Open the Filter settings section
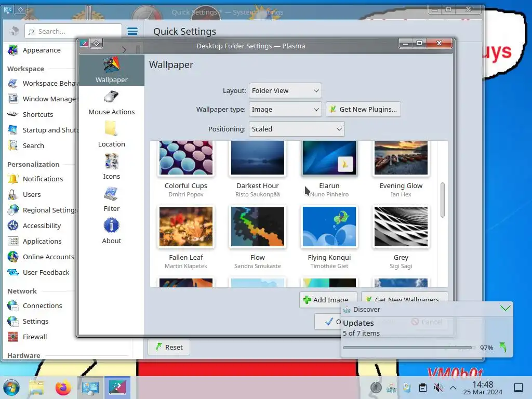Image resolution: width=532 pixels, height=399 pixels. pyautogui.click(x=111, y=199)
